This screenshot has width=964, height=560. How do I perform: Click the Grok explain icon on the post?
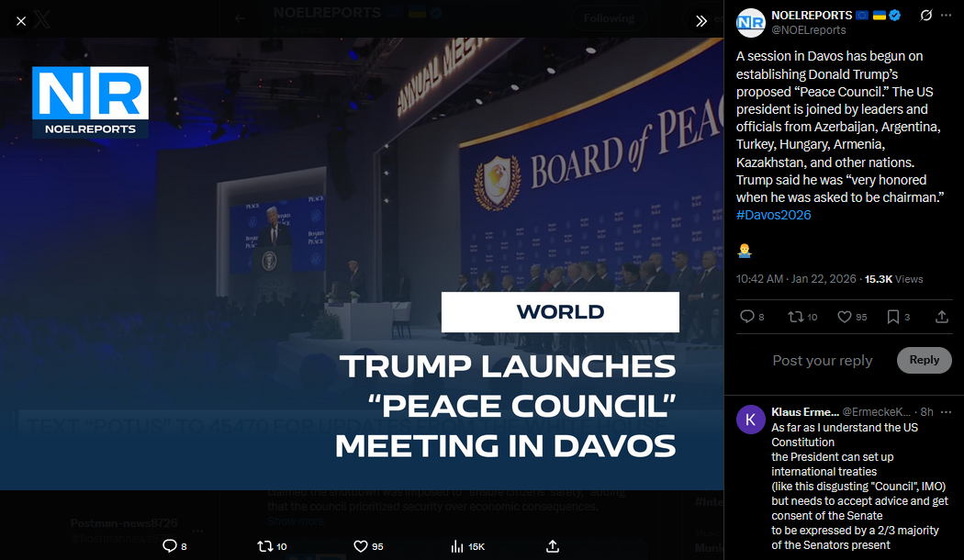coord(925,16)
